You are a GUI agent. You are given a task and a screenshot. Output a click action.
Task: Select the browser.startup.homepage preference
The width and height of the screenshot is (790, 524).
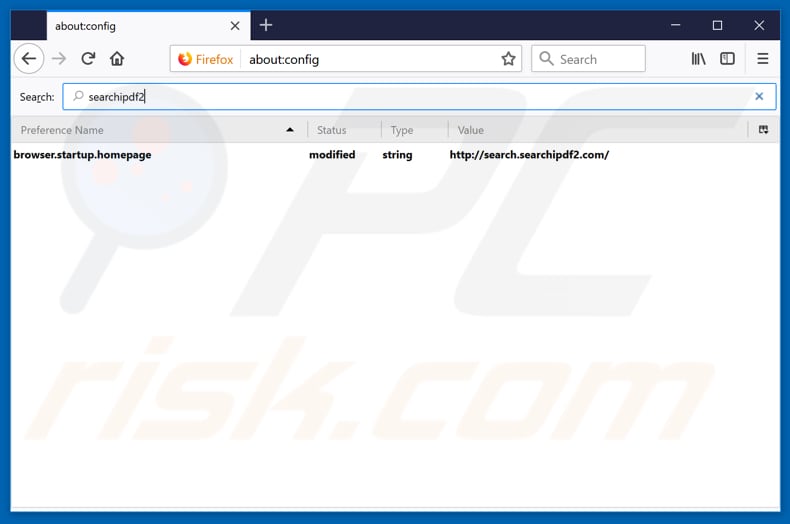click(x=83, y=155)
